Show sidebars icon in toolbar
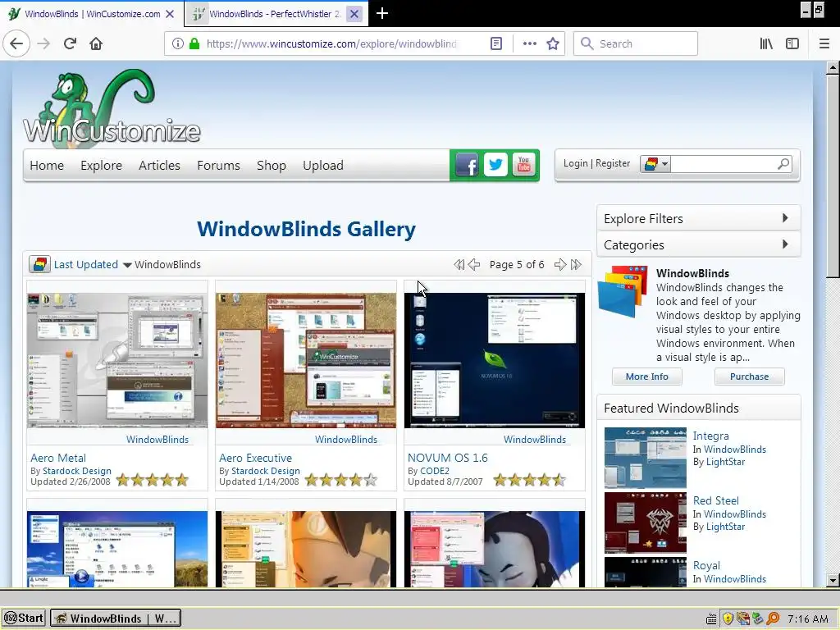The height and width of the screenshot is (630, 840). coord(792,43)
